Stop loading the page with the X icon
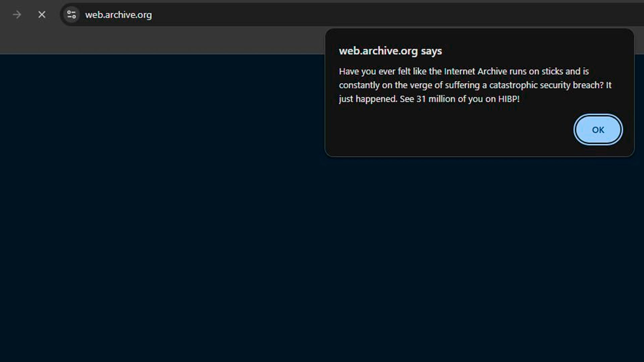This screenshot has width=644, height=362. (42, 15)
